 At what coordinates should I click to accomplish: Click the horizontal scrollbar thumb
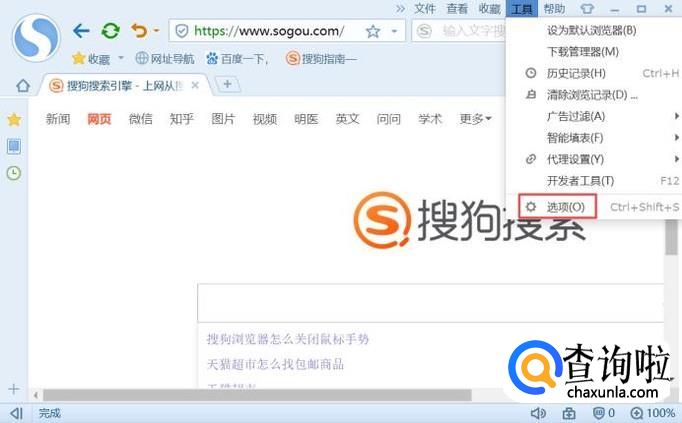click(257, 395)
